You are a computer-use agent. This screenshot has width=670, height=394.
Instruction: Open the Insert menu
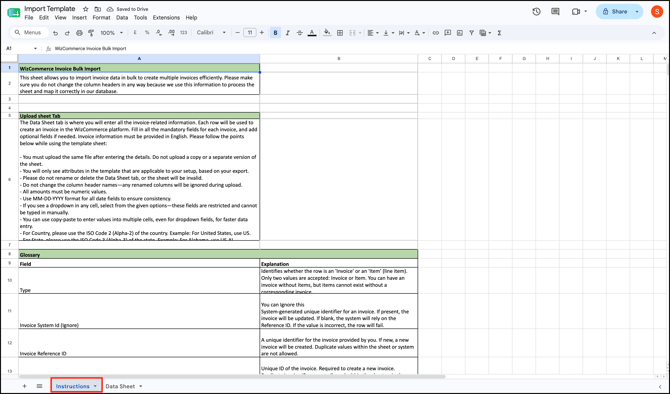click(79, 18)
